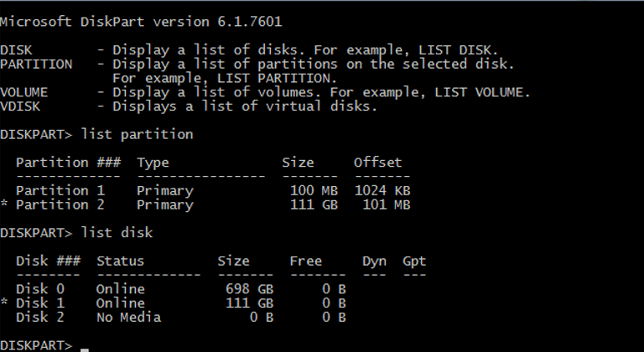Click the "Type" column header

coord(153,163)
